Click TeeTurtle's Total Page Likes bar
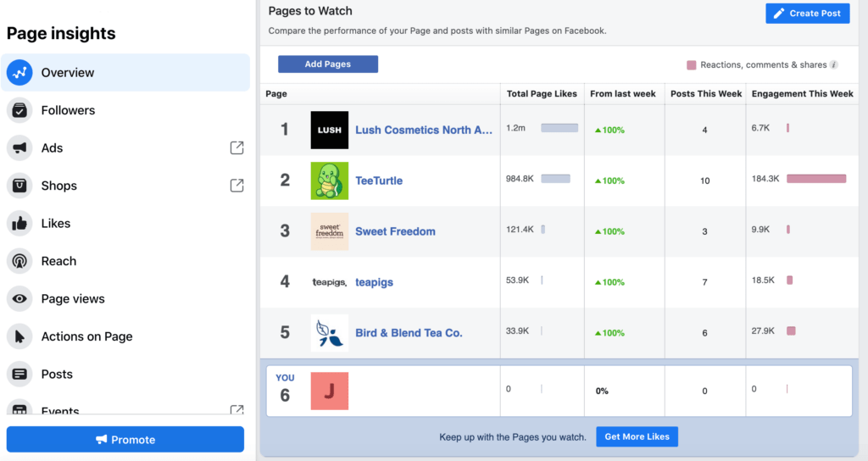Image resolution: width=868 pixels, height=461 pixels. coord(556,179)
